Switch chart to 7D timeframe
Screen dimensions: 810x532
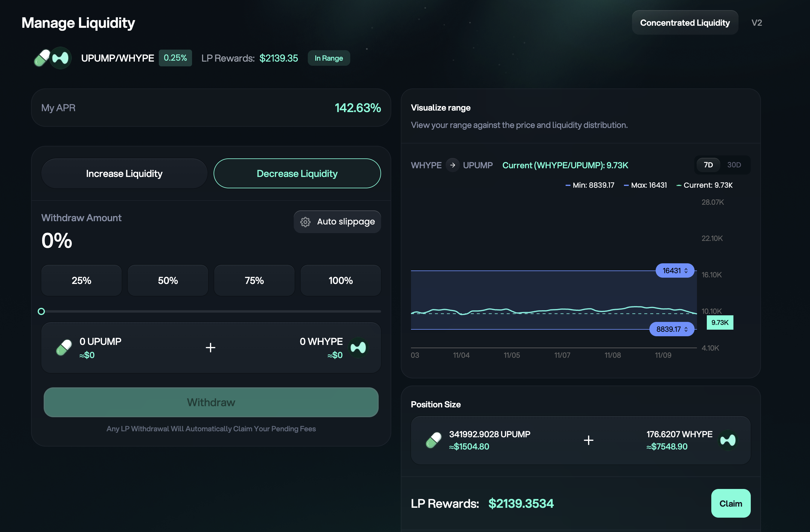point(708,165)
